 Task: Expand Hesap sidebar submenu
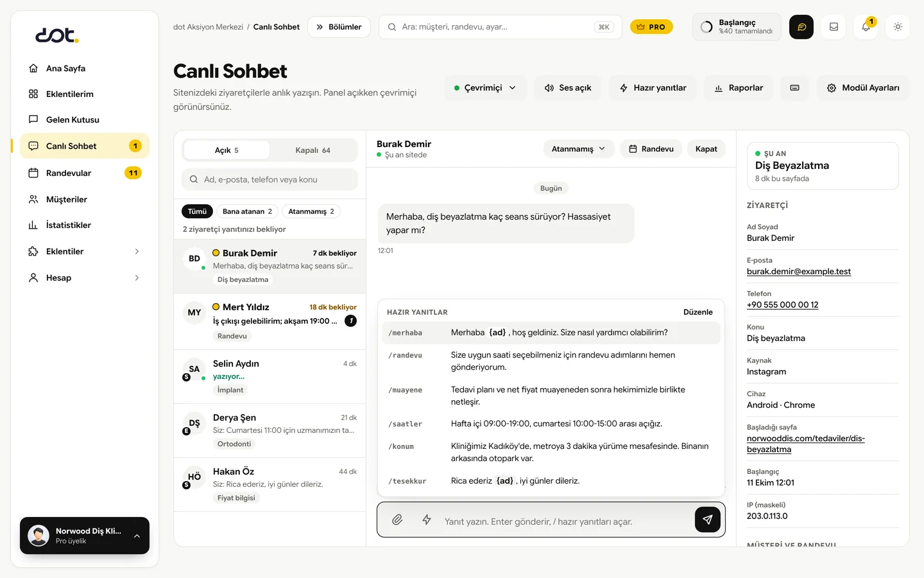tap(85, 277)
